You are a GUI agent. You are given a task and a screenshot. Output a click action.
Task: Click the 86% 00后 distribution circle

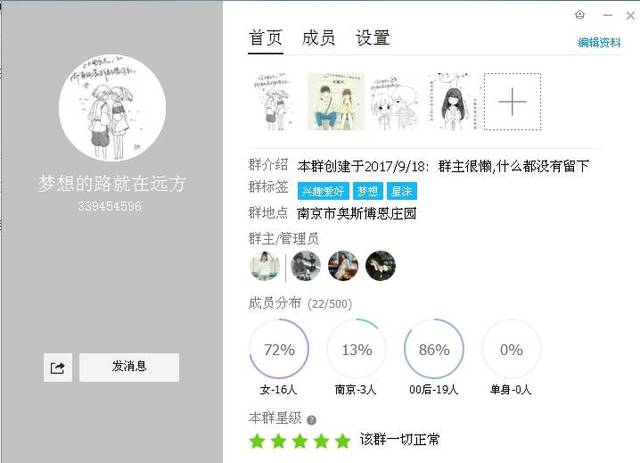pos(434,349)
